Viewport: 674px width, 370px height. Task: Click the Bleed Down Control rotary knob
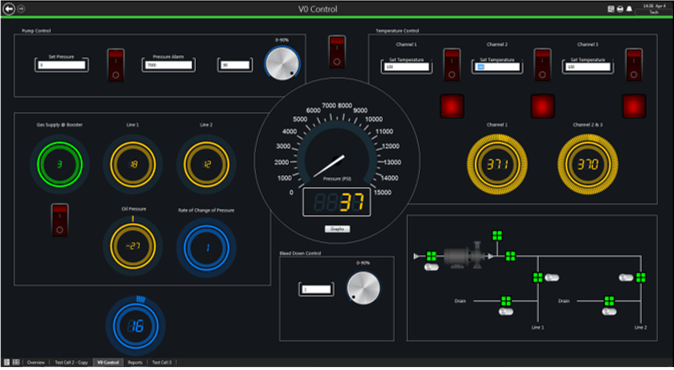click(363, 287)
